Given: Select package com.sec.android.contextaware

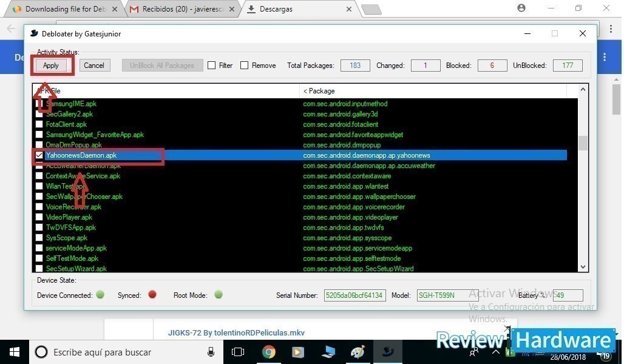Looking at the screenshot, I should [x=347, y=176].
